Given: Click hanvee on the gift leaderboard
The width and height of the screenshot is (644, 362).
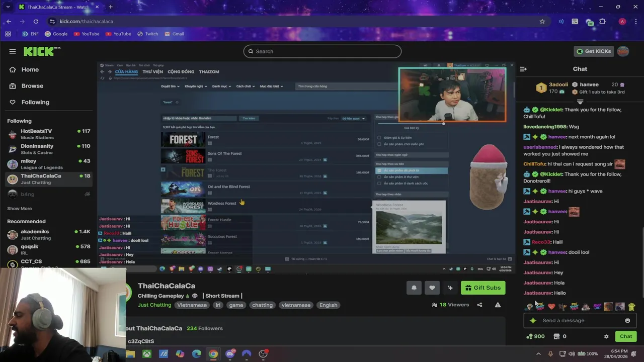Looking at the screenshot, I should click(x=589, y=84).
